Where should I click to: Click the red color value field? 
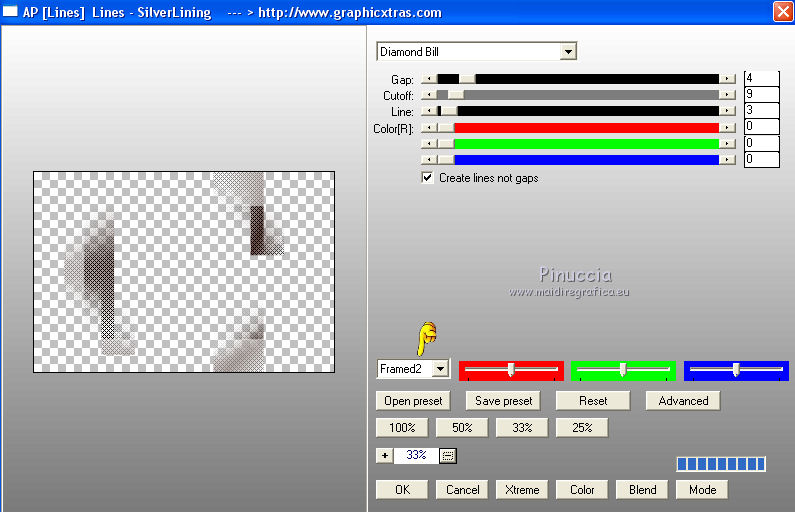762,127
